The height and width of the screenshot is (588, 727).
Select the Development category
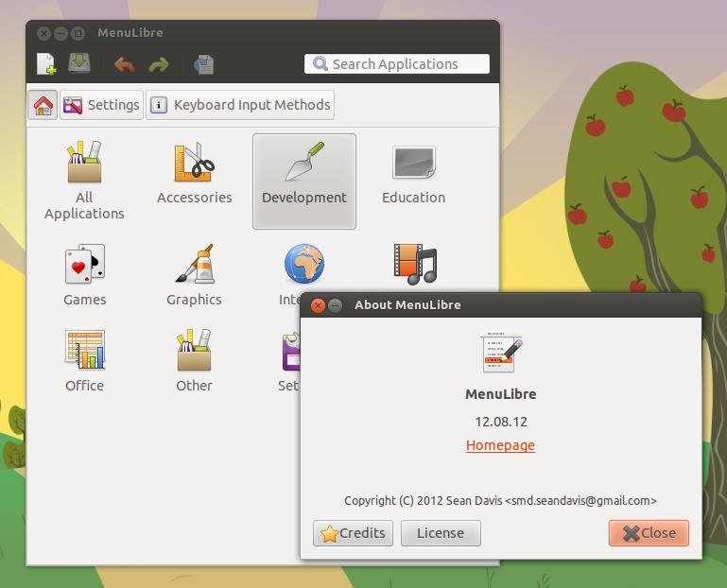tap(304, 182)
